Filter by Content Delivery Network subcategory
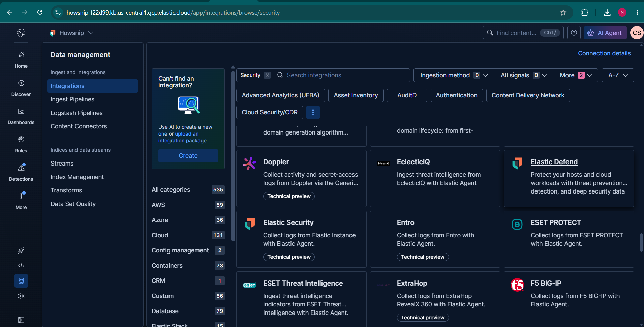This screenshot has height=327, width=644. tap(528, 95)
